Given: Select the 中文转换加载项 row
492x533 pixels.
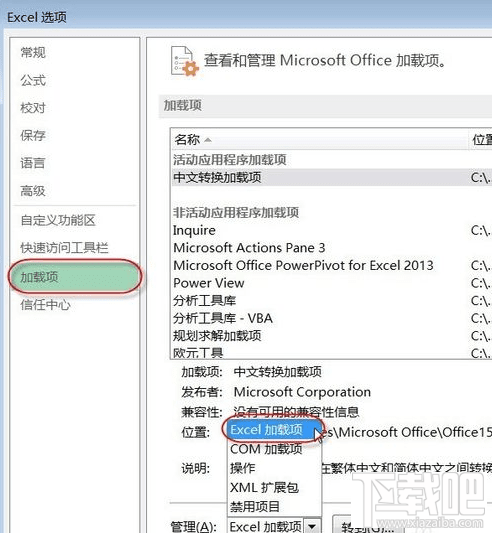Looking at the screenshot, I should [331, 177].
